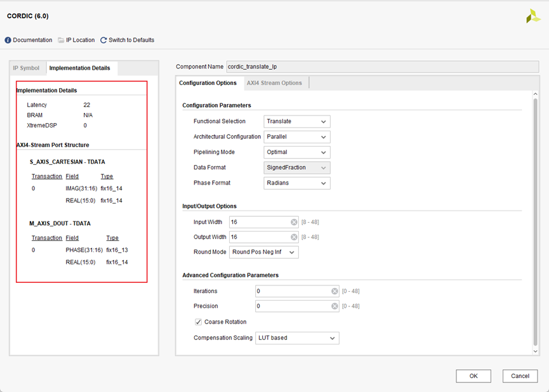Viewport: 549px width, 392px height.
Task: Click the scrollbar down arrow
Action: point(535,351)
